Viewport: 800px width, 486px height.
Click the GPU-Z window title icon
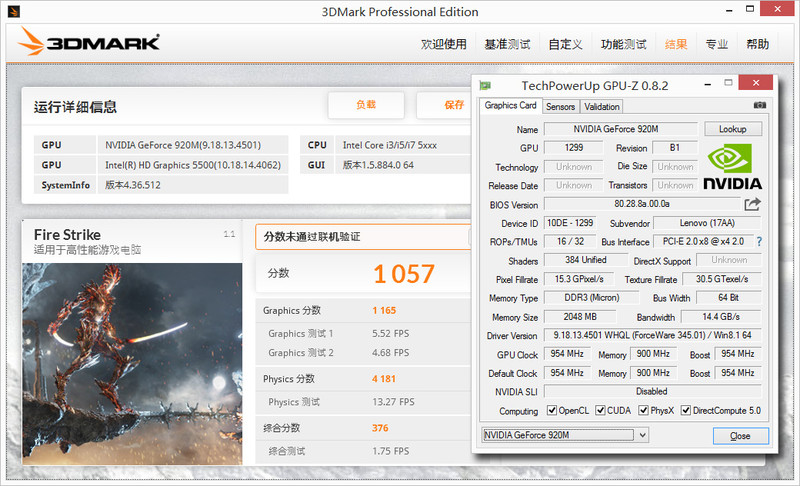(485, 86)
